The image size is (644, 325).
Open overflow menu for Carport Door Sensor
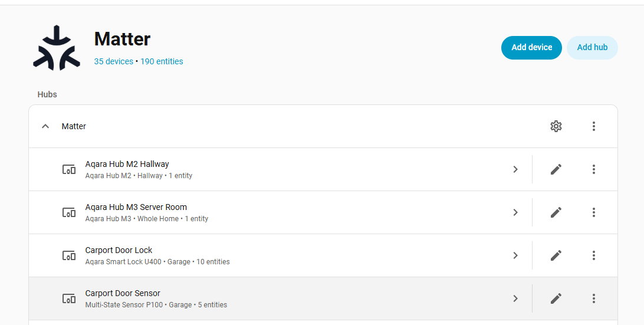pyautogui.click(x=593, y=298)
